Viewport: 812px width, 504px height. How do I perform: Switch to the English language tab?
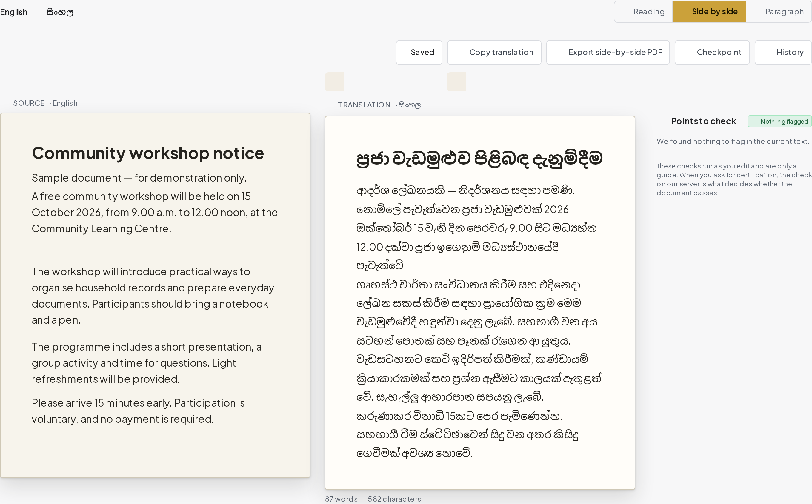(x=14, y=12)
